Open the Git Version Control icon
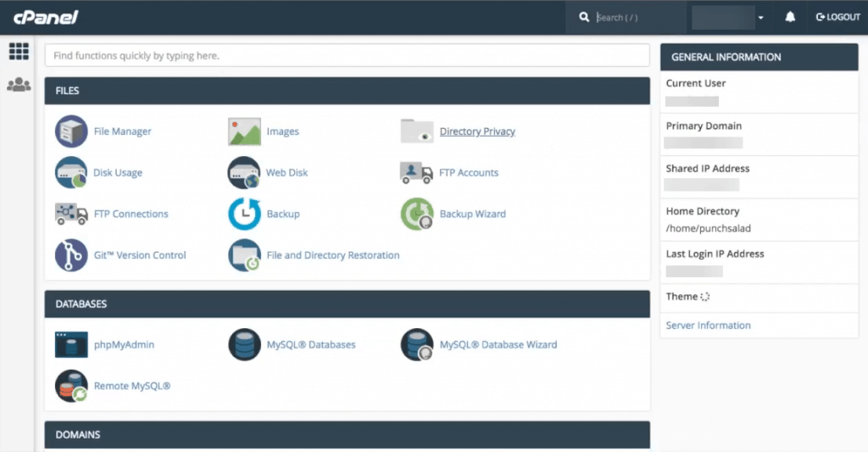The image size is (868, 452). (71, 255)
